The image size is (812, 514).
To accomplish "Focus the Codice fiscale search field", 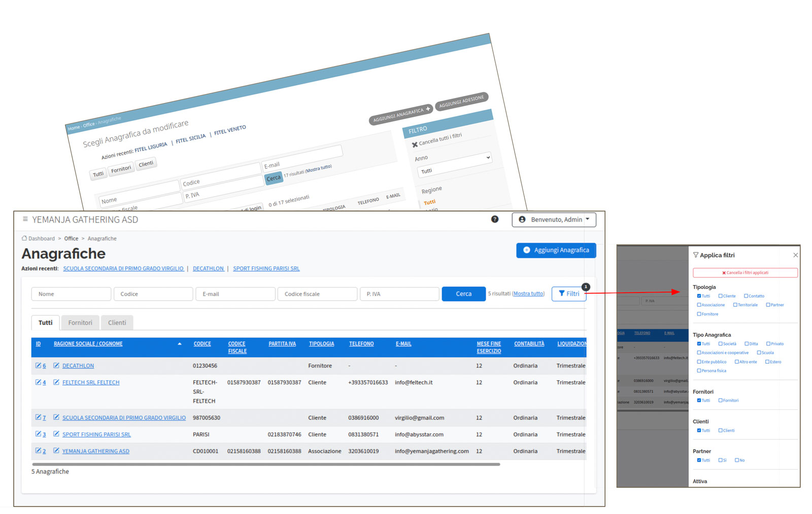I will point(317,294).
